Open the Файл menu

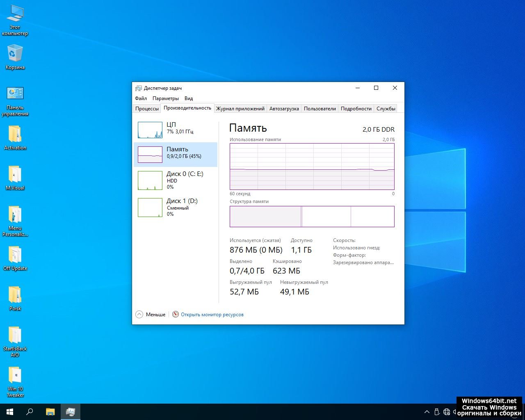[x=141, y=98]
